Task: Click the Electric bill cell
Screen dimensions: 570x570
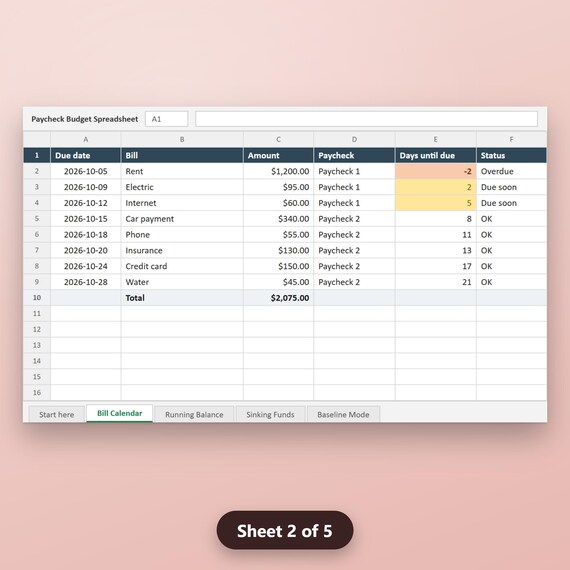Action: pyautogui.click(x=182, y=187)
